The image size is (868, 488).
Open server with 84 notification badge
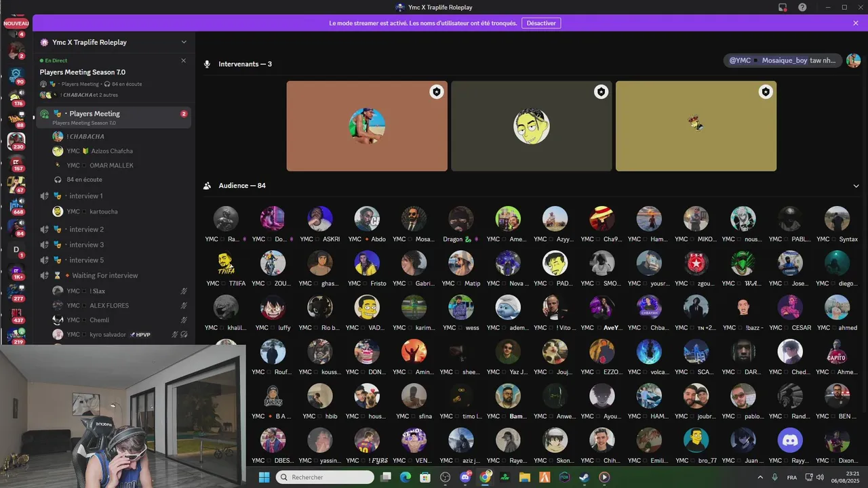point(16,228)
